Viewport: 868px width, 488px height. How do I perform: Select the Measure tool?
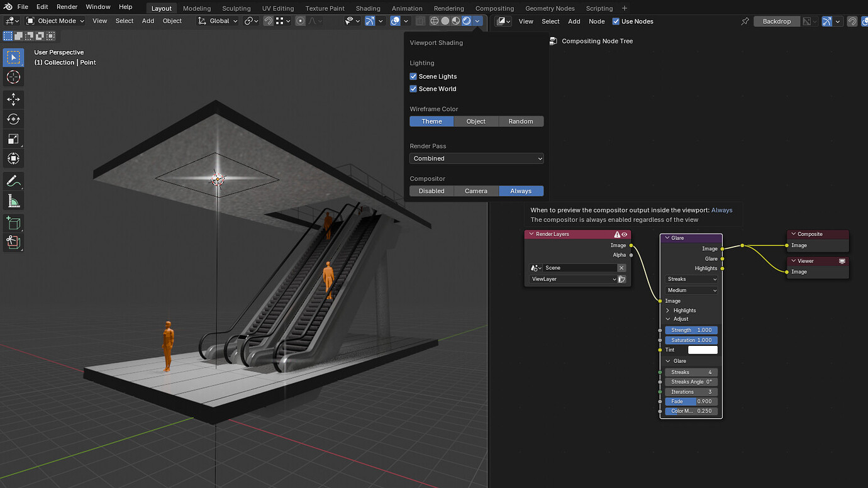(13, 201)
